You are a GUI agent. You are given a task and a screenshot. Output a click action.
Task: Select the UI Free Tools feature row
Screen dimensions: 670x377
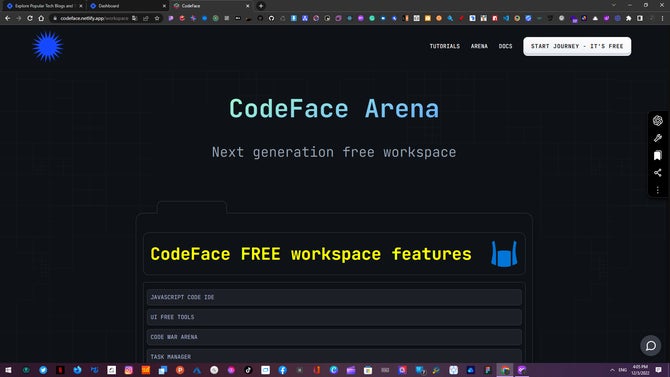334,317
